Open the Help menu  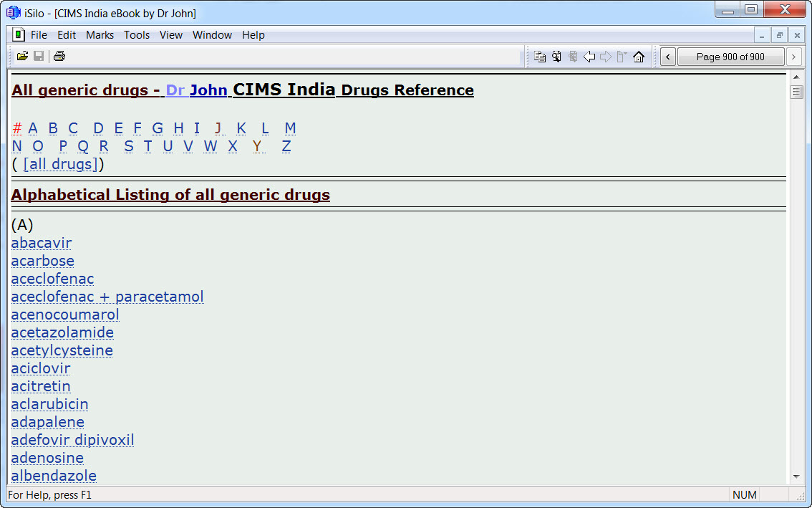point(253,34)
